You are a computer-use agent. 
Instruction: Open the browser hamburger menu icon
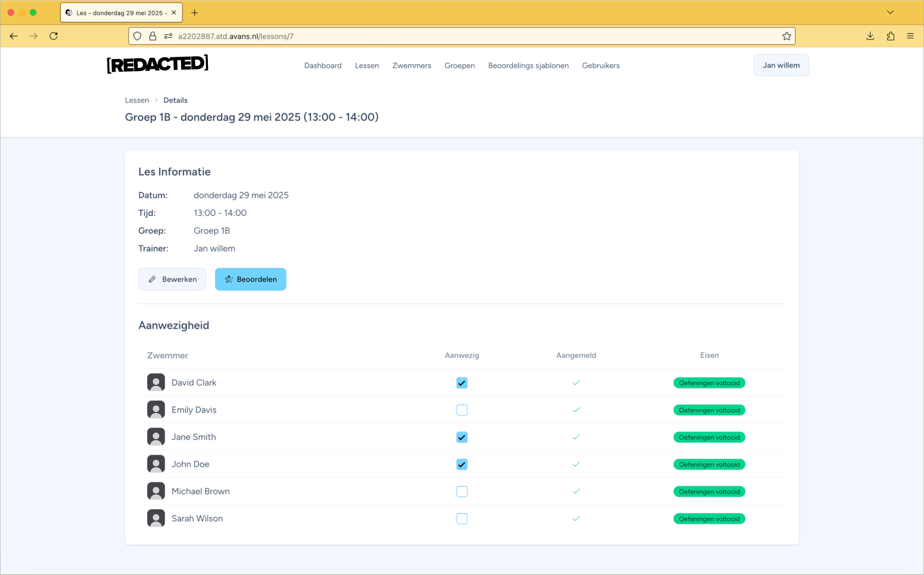910,36
